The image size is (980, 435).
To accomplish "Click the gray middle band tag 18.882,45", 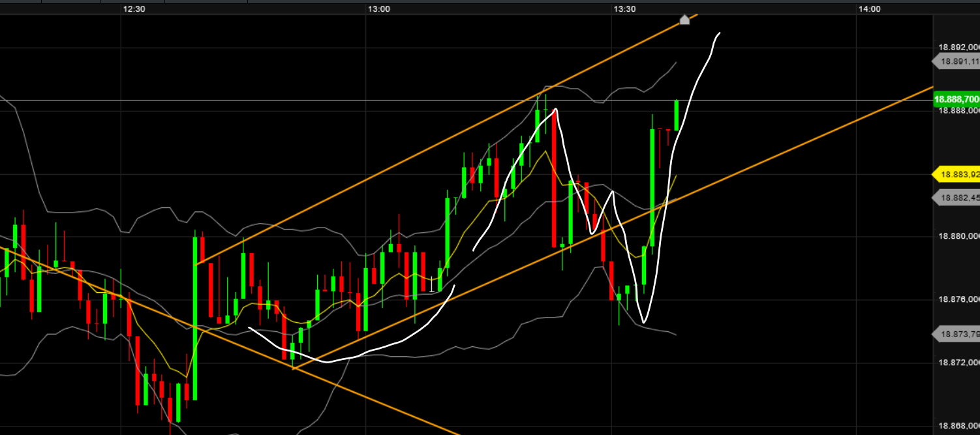I will click(957, 197).
